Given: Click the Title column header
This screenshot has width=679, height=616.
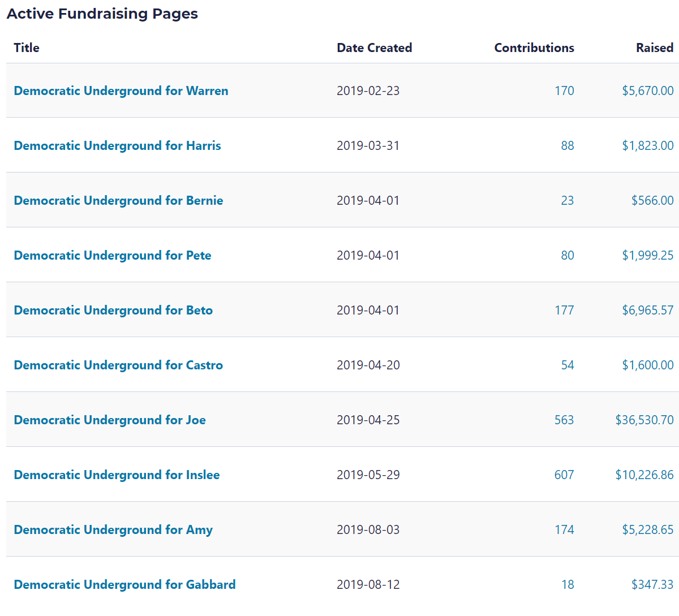Looking at the screenshot, I should pyautogui.click(x=27, y=48).
